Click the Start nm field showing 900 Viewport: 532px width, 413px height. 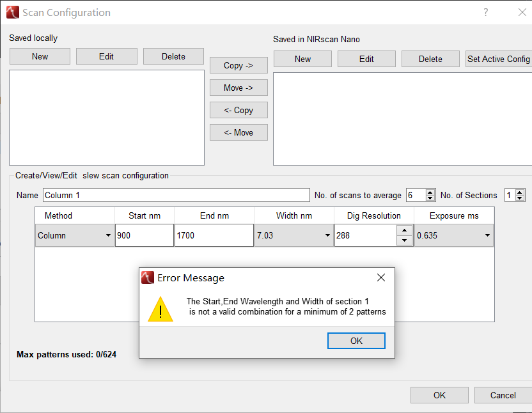point(144,235)
